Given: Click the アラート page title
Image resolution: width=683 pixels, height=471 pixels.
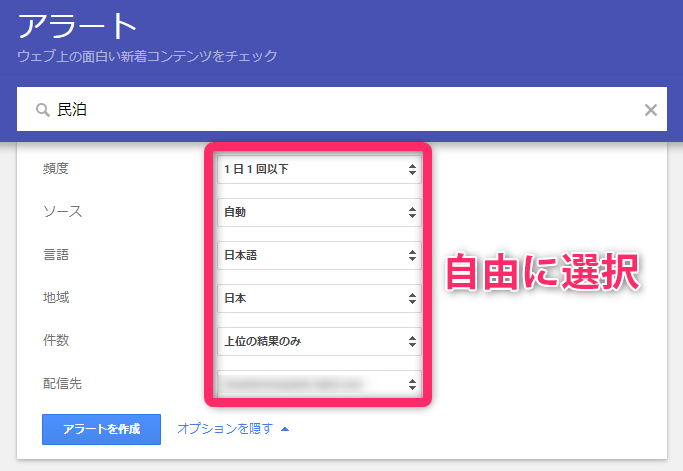Looking at the screenshot, I should (x=77, y=27).
